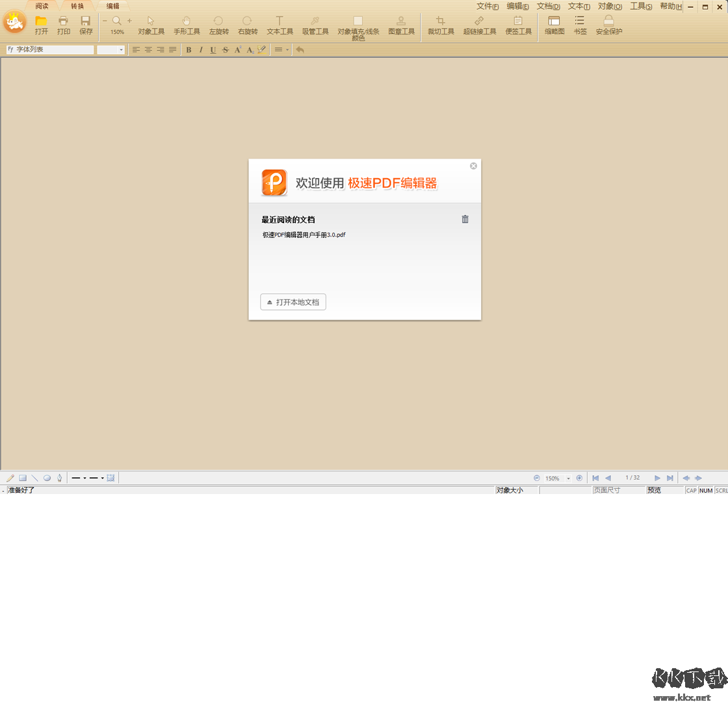Go to the next page
Image resolution: width=728 pixels, height=702 pixels.
657,478
